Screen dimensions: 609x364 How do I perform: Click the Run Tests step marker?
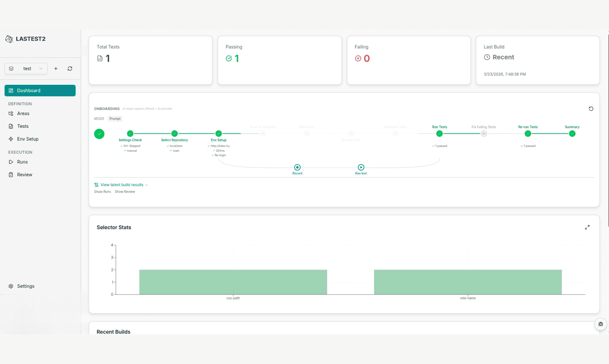pos(439,134)
